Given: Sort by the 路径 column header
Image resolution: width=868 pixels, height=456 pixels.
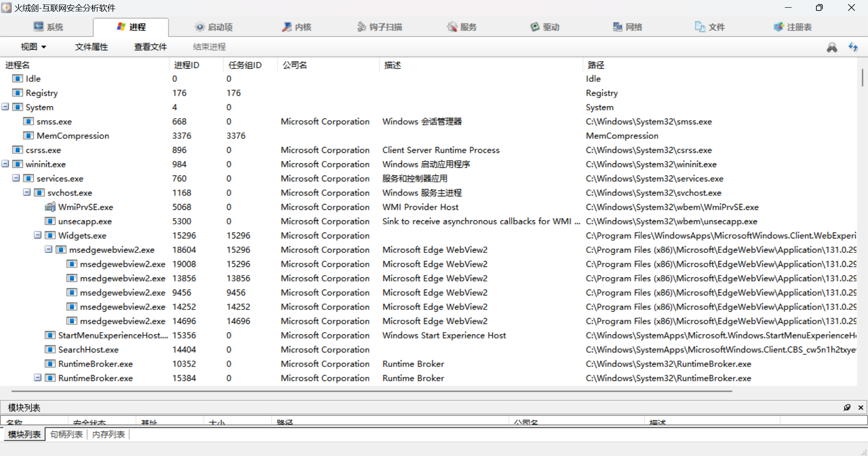Looking at the screenshot, I should [x=720, y=65].
